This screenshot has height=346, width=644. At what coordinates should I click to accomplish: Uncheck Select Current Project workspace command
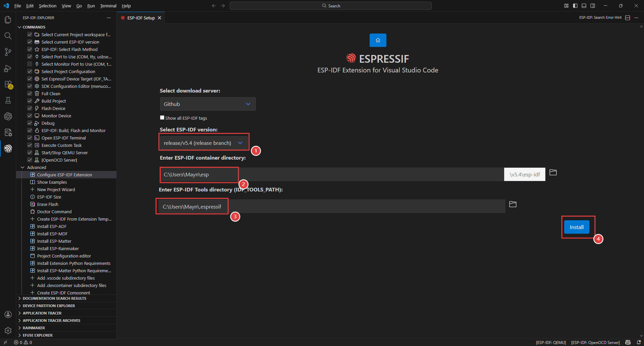click(x=30, y=35)
